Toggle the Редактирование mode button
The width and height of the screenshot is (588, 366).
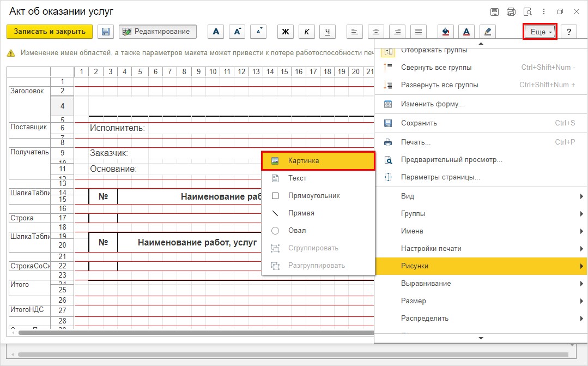pos(157,32)
